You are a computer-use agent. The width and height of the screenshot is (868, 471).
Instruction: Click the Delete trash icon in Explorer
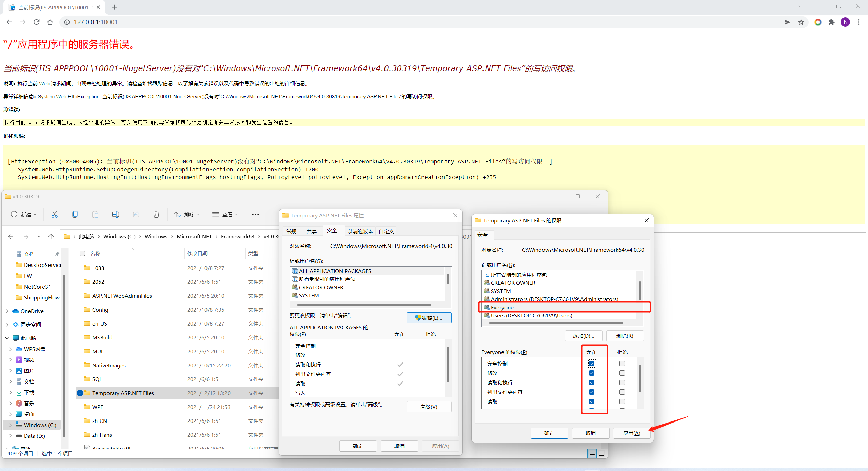click(156, 214)
